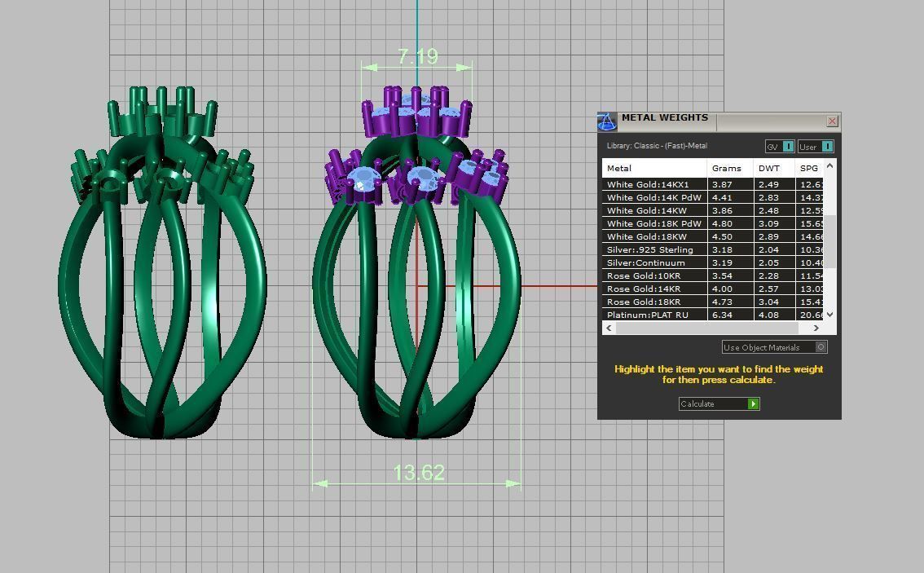Toggle the GV library switch

click(780, 146)
